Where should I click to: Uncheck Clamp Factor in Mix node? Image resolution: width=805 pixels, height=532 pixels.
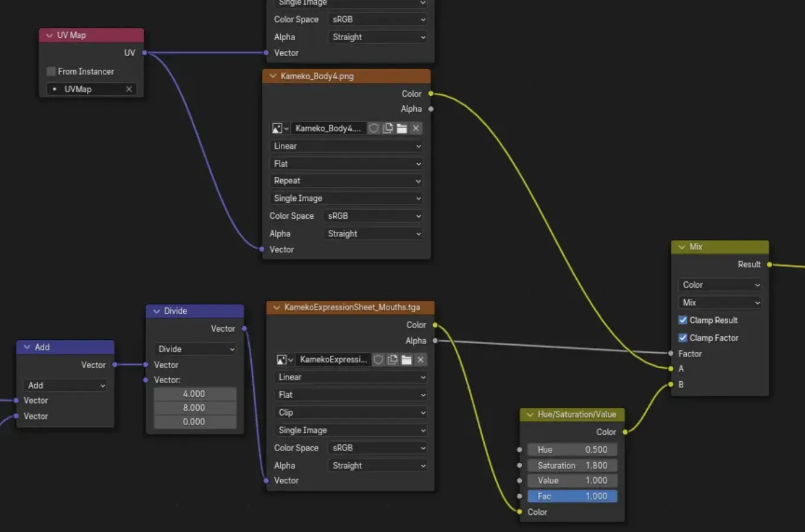[x=683, y=338]
